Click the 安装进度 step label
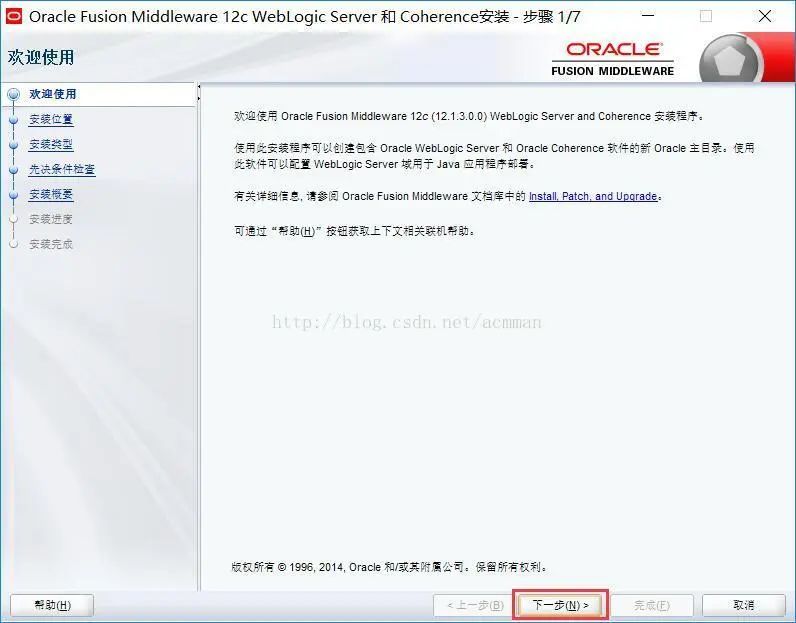796x623 pixels. pos(51,219)
